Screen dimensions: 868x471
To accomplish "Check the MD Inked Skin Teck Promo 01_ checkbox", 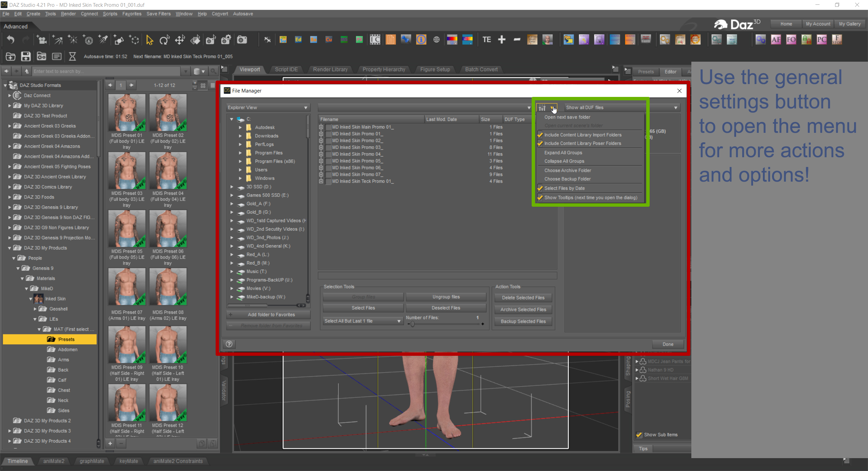I will 328,181.
